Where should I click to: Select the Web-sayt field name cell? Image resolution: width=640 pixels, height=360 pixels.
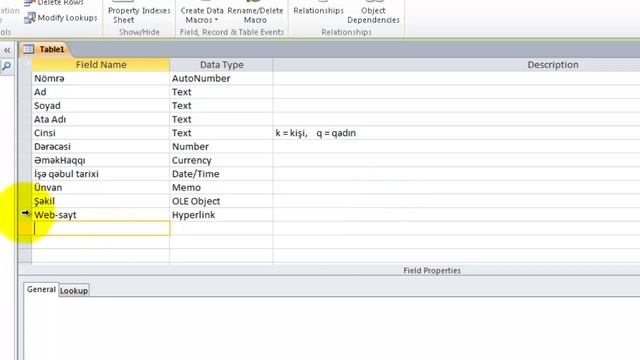[101, 215]
